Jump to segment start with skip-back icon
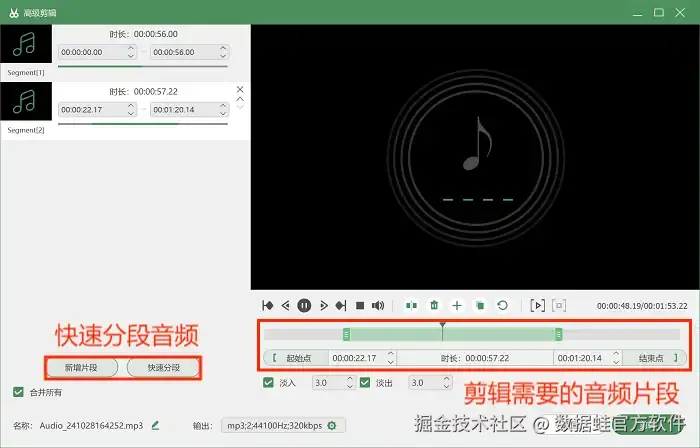This screenshot has height=448, width=700. pos(267,306)
